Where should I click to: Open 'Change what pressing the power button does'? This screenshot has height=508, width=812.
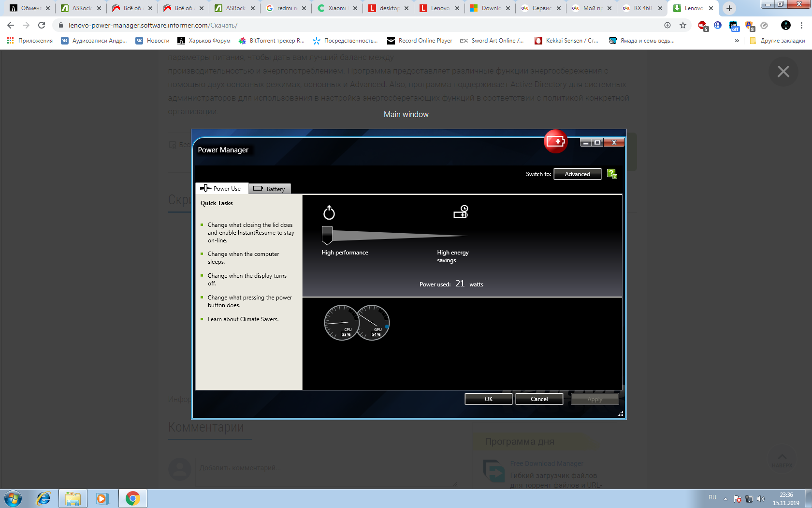click(x=250, y=301)
